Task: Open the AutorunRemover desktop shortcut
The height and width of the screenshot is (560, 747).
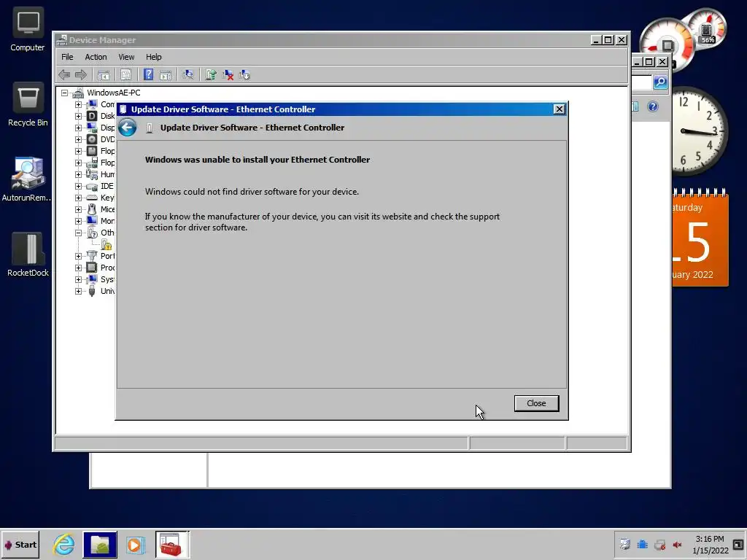Action: click(27, 179)
